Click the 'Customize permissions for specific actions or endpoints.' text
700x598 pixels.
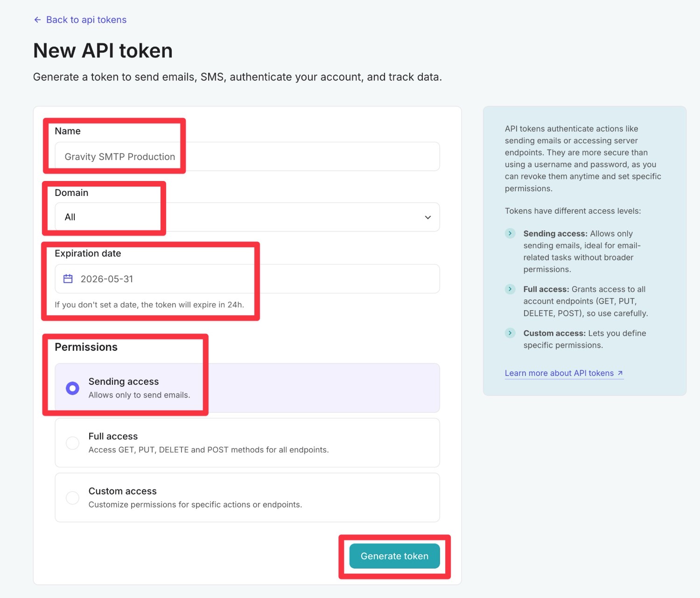point(195,505)
